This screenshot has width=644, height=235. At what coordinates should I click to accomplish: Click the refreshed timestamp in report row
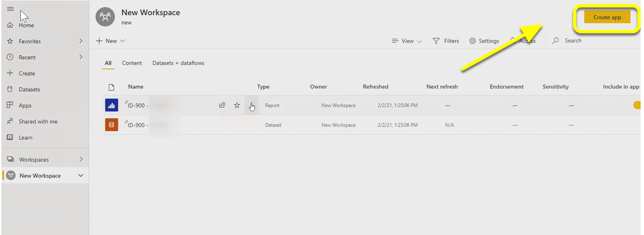(x=398, y=106)
